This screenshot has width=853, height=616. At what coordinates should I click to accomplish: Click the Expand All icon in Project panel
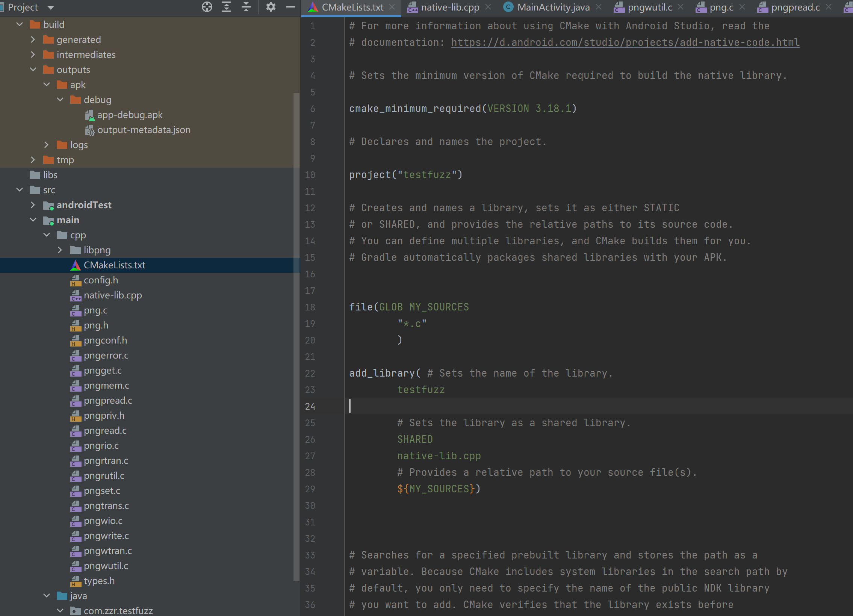tap(227, 7)
